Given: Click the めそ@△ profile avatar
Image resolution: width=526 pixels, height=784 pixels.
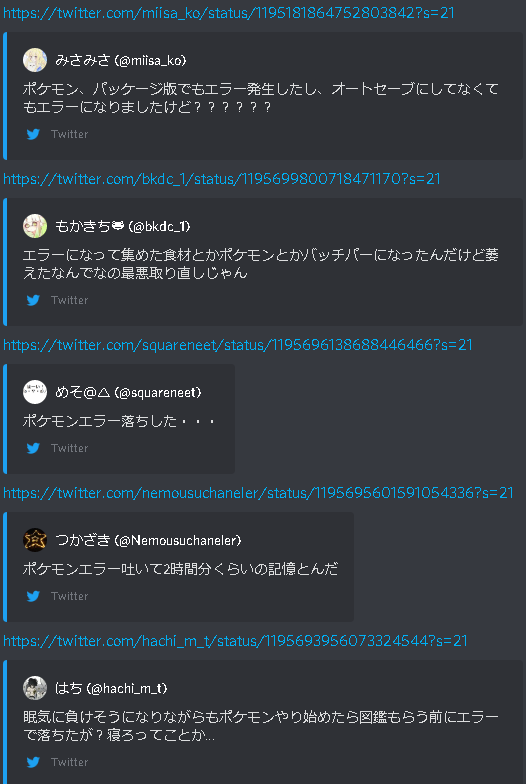Looking at the screenshot, I should pyautogui.click(x=35, y=392).
